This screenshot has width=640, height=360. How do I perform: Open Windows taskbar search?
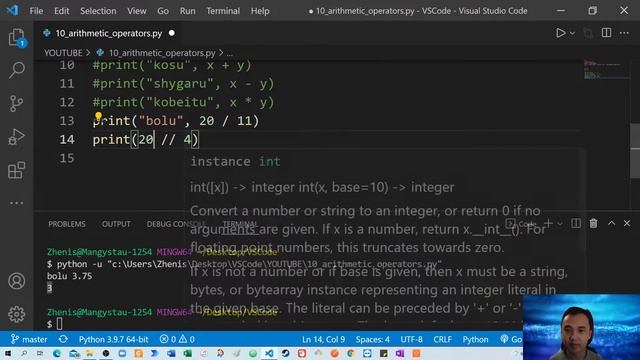pyautogui.click(x=24, y=353)
